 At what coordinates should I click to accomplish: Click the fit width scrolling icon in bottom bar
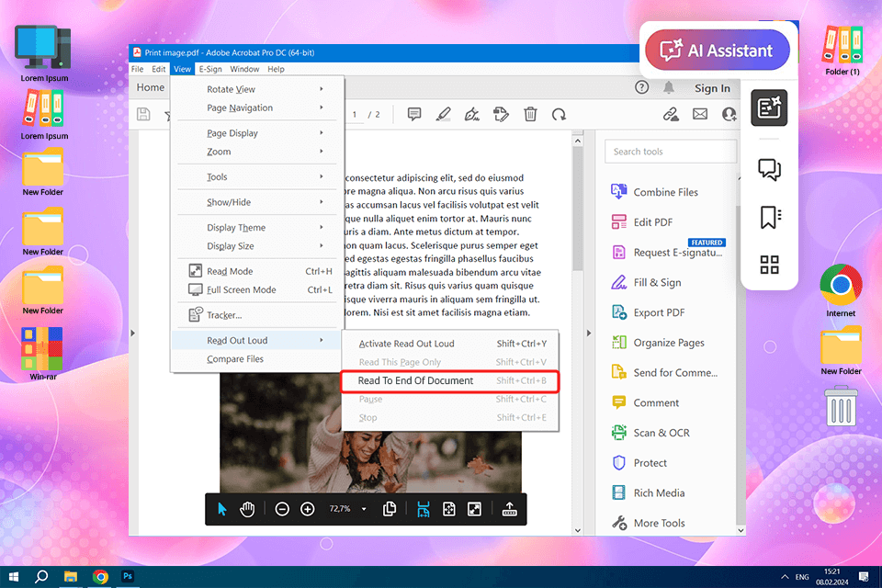(x=423, y=509)
